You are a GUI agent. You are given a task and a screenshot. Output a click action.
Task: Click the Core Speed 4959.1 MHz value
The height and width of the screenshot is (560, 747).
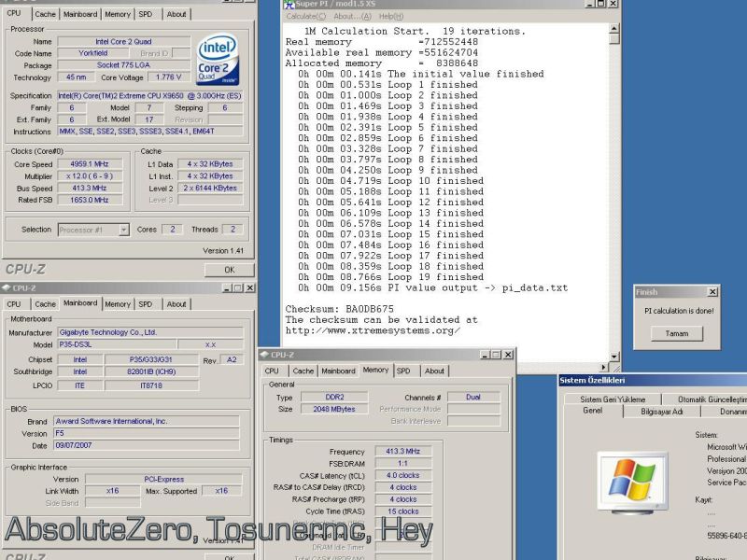pos(90,164)
